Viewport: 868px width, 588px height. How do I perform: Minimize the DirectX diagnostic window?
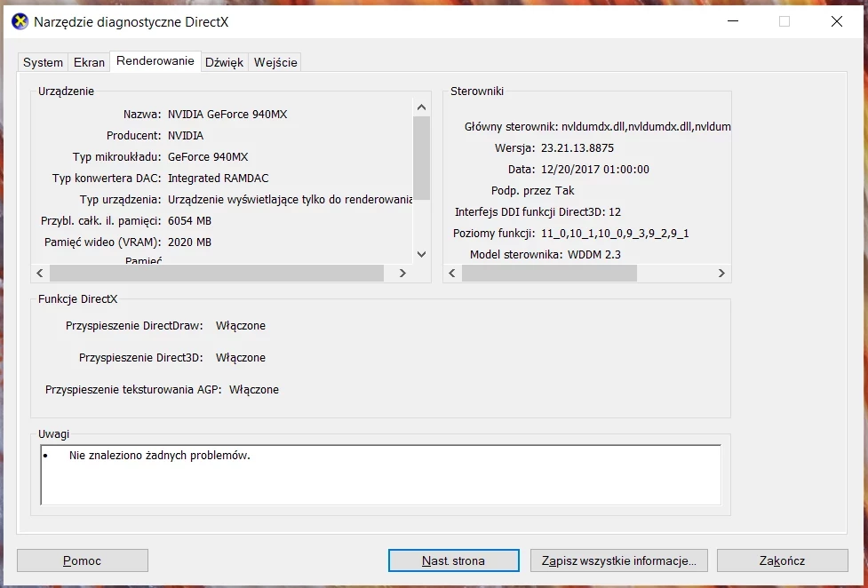click(x=733, y=21)
